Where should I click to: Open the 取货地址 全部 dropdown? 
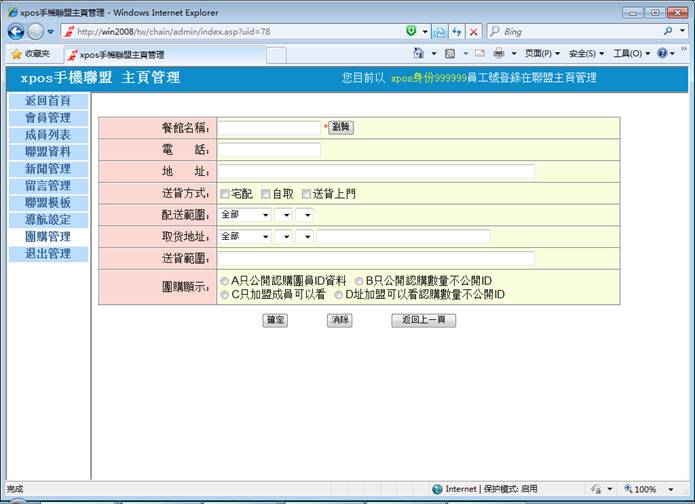[x=245, y=237]
